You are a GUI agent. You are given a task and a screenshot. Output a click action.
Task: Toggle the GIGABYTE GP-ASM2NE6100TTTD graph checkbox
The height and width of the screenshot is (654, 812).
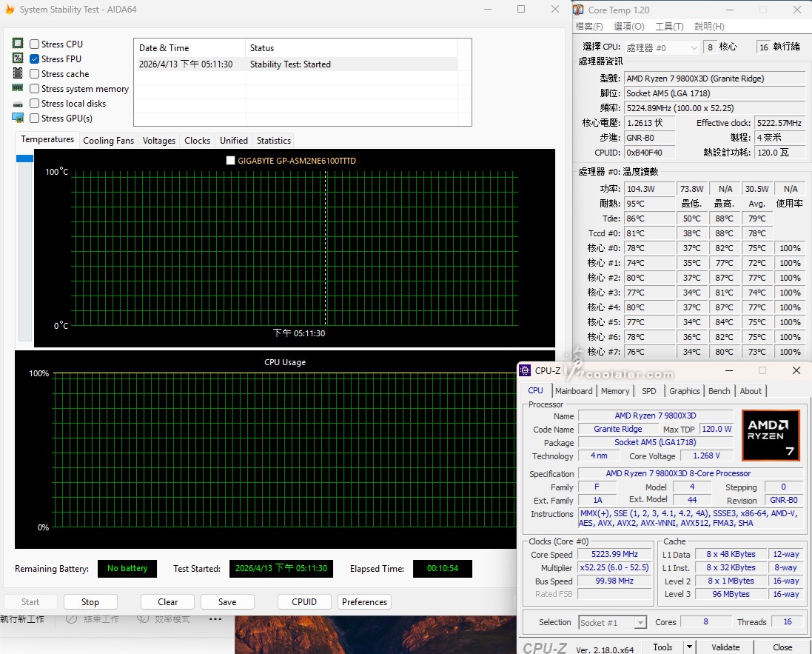tap(231, 161)
